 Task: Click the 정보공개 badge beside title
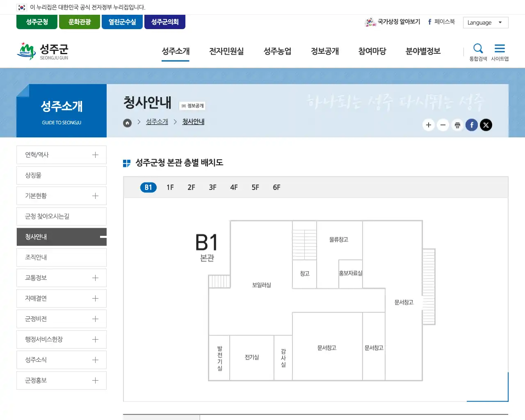tap(192, 106)
